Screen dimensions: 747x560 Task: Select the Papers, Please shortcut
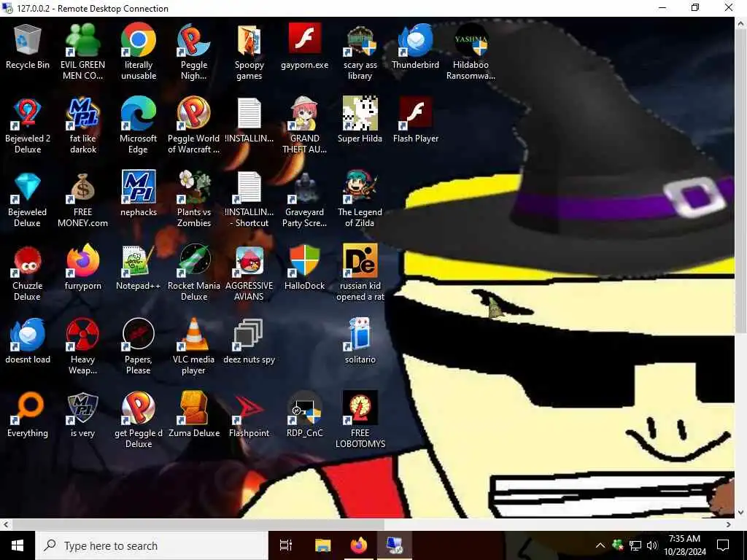click(138, 346)
